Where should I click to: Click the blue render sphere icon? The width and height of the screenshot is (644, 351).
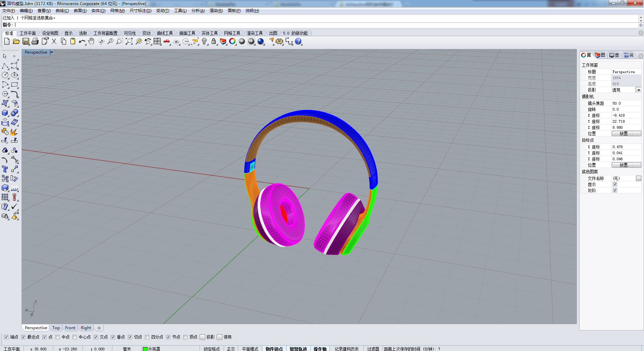tap(261, 41)
